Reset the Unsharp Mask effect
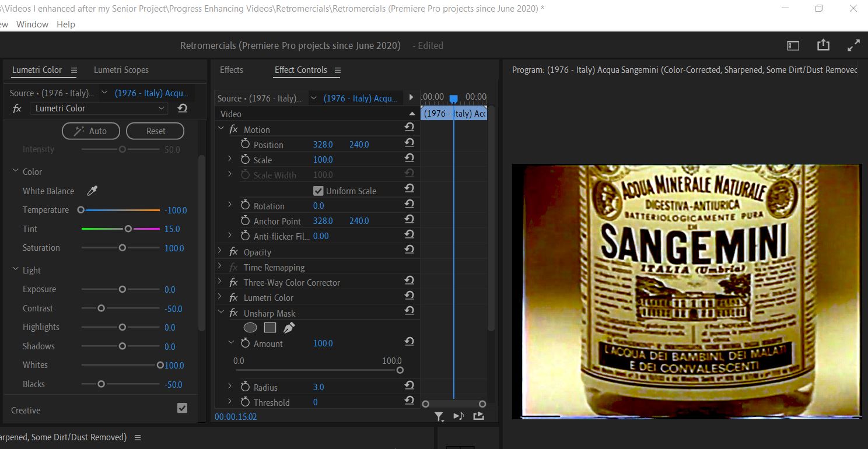The width and height of the screenshot is (868, 449). point(409,311)
